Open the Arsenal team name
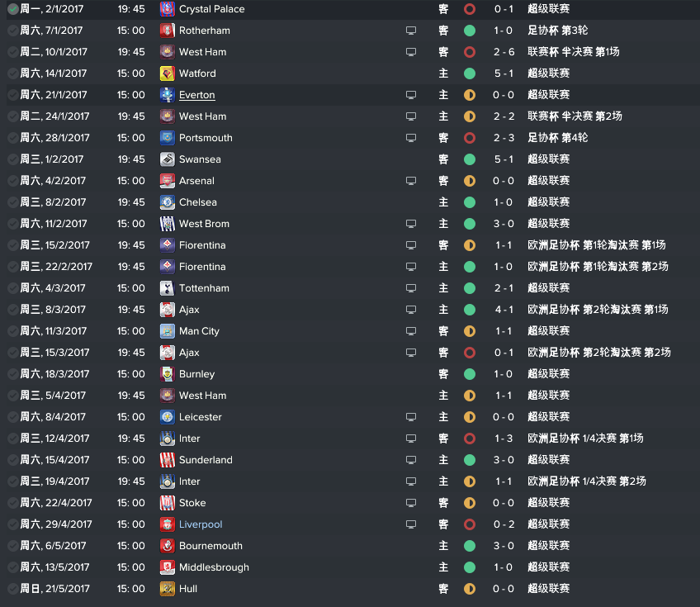 (196, 181)
